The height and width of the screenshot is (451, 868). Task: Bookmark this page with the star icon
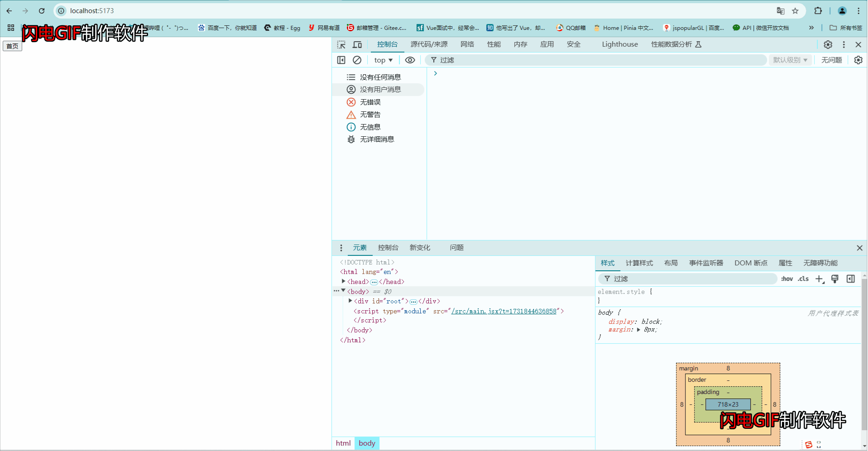pos(795,11)
